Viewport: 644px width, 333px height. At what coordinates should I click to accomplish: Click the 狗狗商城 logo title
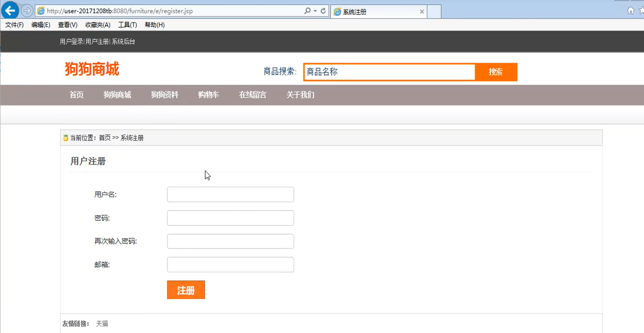(92, 69)
